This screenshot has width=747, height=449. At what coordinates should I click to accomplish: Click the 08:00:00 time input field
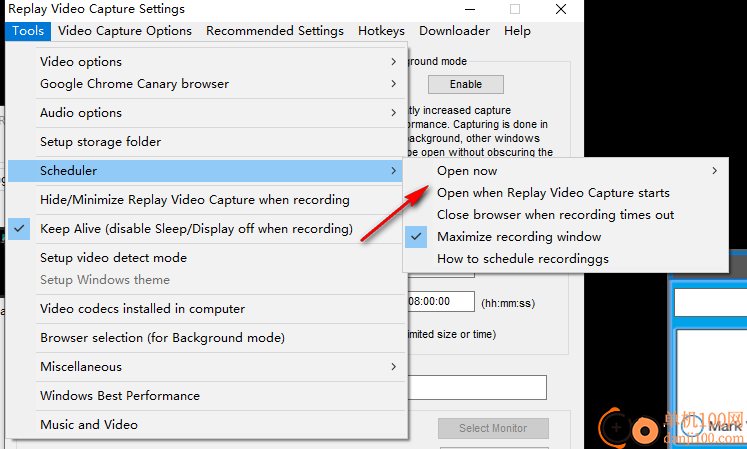click(x=441, y=301)
